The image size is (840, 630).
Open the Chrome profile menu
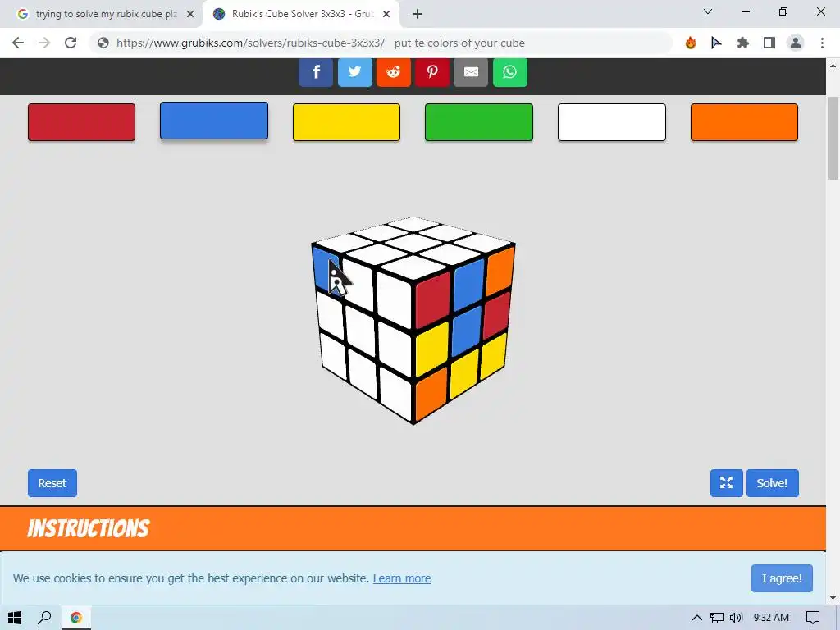coord(796,43)
